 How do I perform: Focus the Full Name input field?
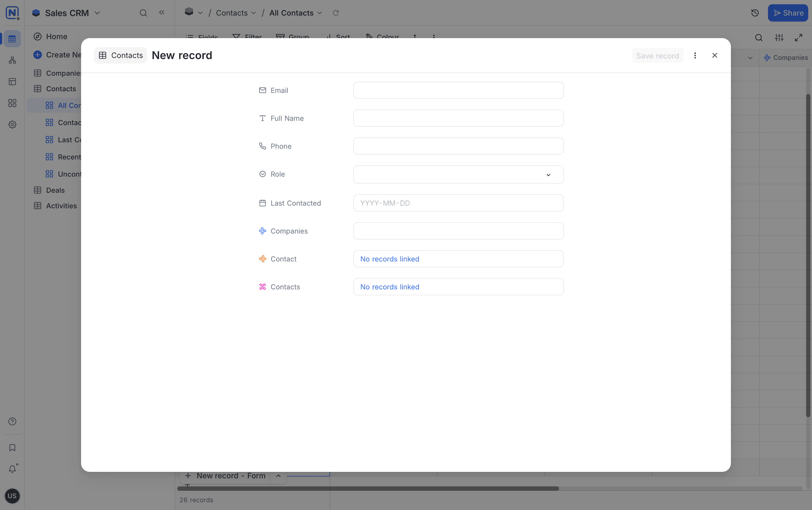[458, 118]
